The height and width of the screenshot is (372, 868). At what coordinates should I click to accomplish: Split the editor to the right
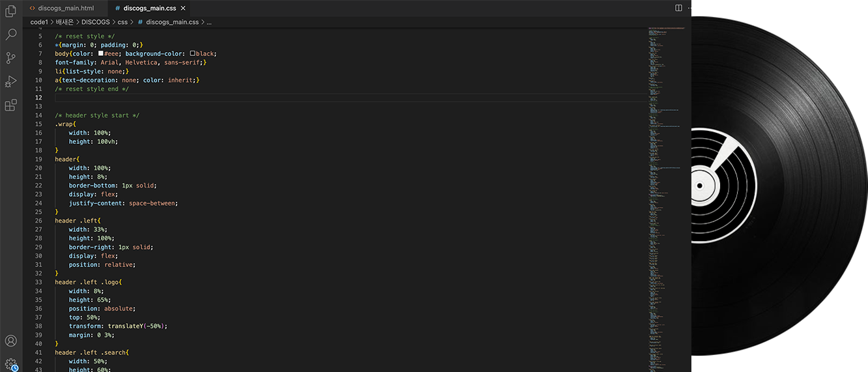(678, 8)
